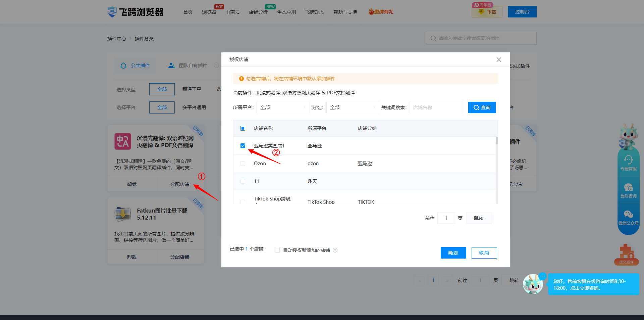
Task: Click the 确定 confirm button
Action: (x=453, y=253)
